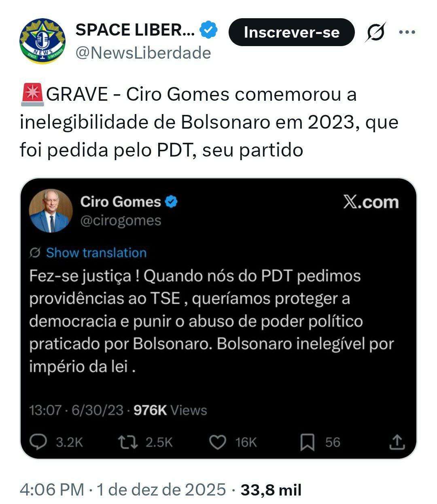437x504 pixels.
Task: Click Ciro Gomes verified checkmark
Action: pyautogui.click(x=172, y=201)
